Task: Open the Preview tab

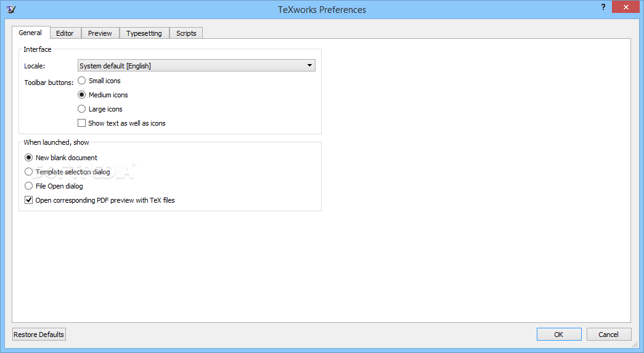Action: pos(100,33)
